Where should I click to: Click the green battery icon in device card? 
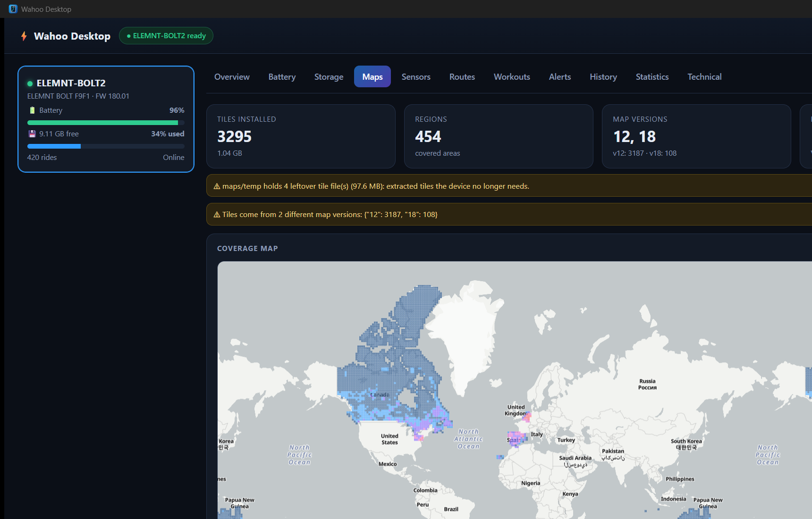click(32, 110)
